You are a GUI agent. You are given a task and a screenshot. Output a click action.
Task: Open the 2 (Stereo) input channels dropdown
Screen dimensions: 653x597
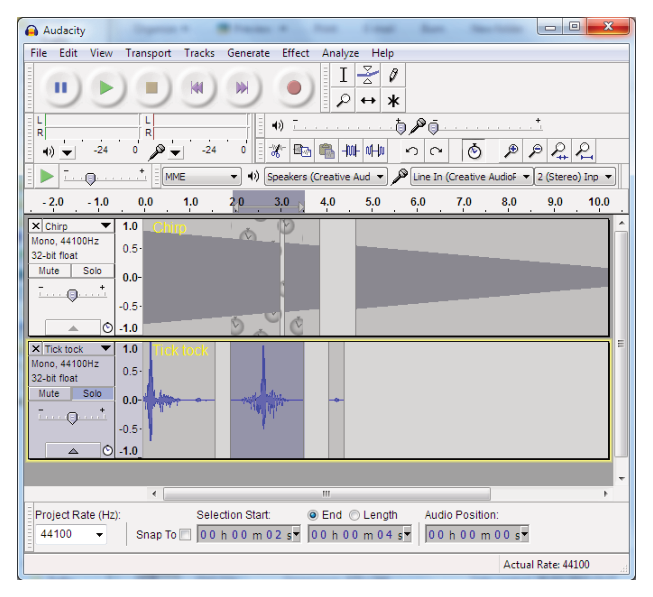[575, 177]
